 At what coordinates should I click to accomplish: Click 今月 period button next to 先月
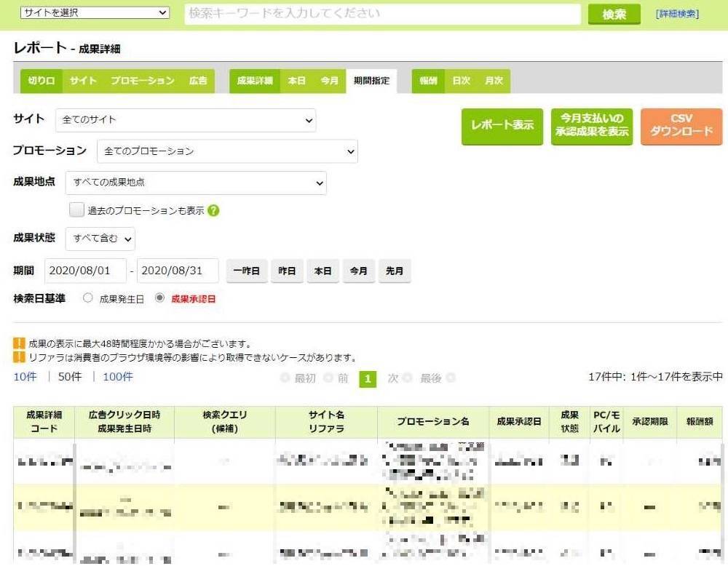358,271
